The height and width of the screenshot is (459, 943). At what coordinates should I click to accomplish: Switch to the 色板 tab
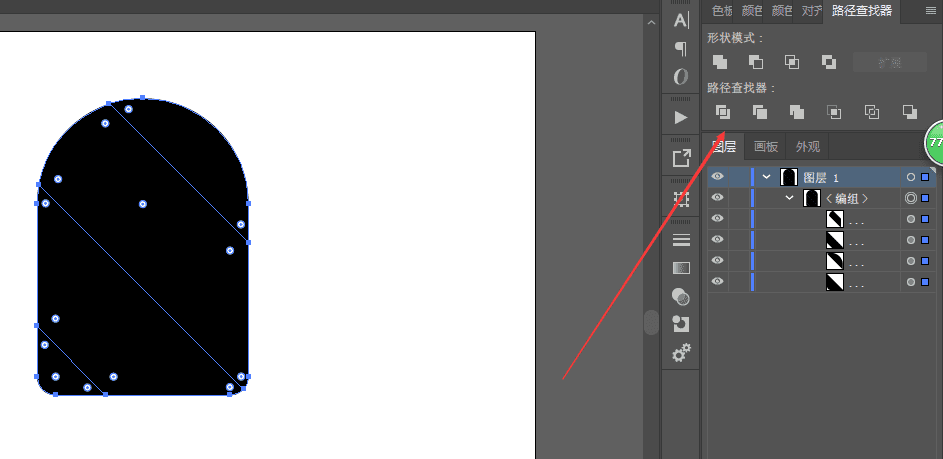[x=721, y=11]
